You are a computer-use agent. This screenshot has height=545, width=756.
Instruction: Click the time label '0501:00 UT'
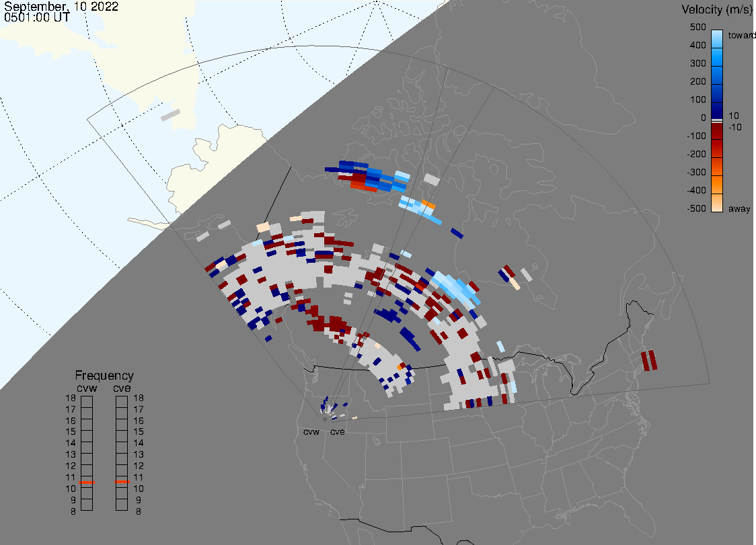36,17
